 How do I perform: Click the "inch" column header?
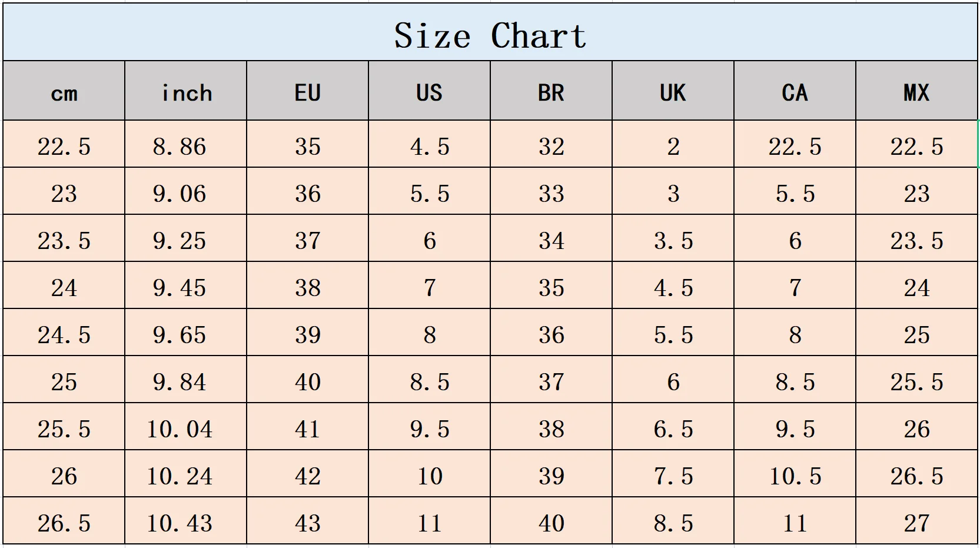pyautogui.click(x=186, y=92)
